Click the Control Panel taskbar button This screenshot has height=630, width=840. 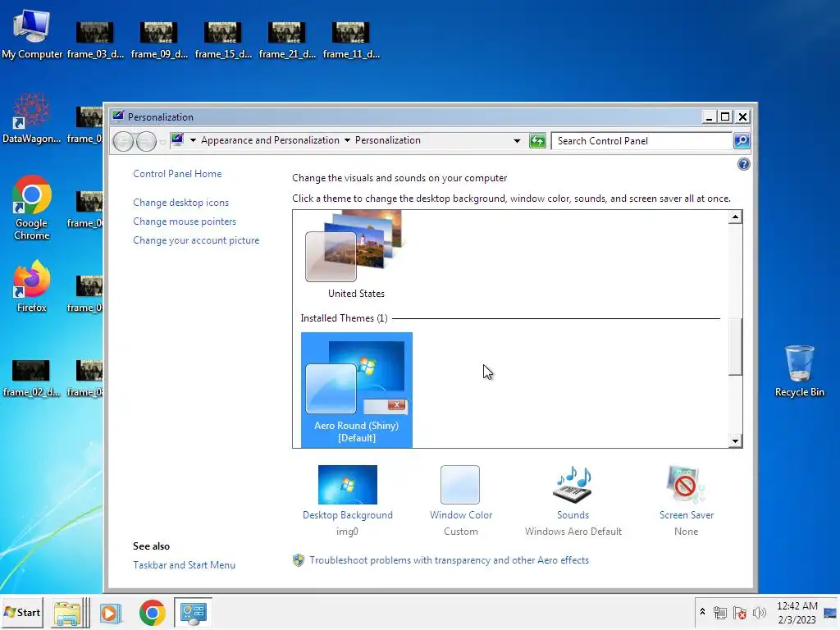click(193, 612)
